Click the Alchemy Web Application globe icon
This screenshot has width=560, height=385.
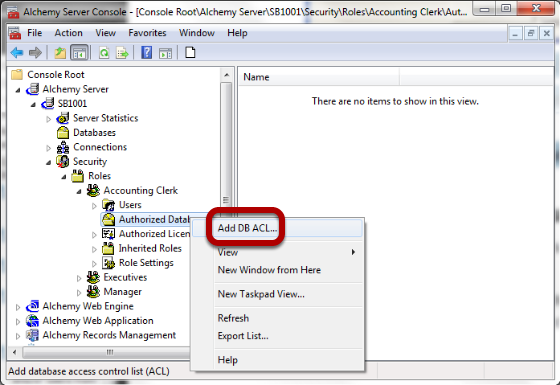point(32,321)
